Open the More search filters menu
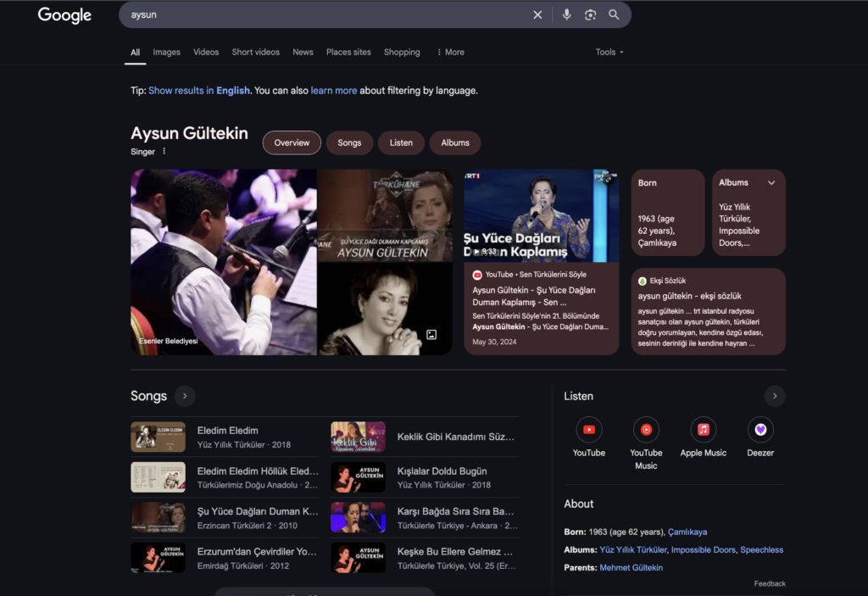 [451, 52]
